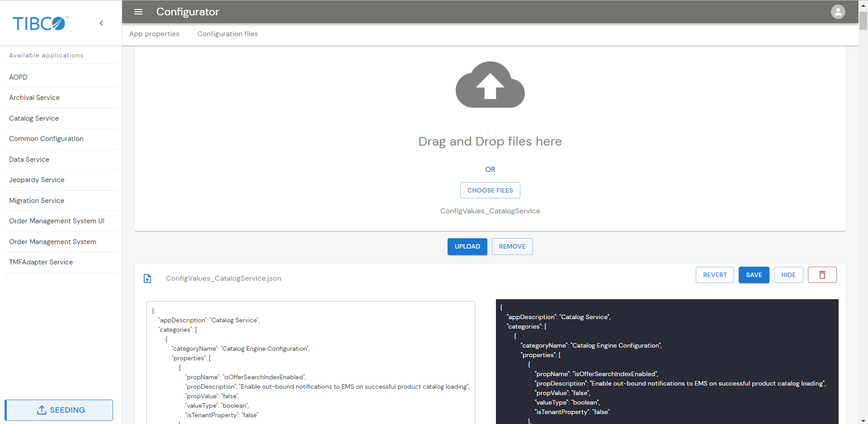Select Order Management System application
Screen dimensions: 868x424
point(61,242)
